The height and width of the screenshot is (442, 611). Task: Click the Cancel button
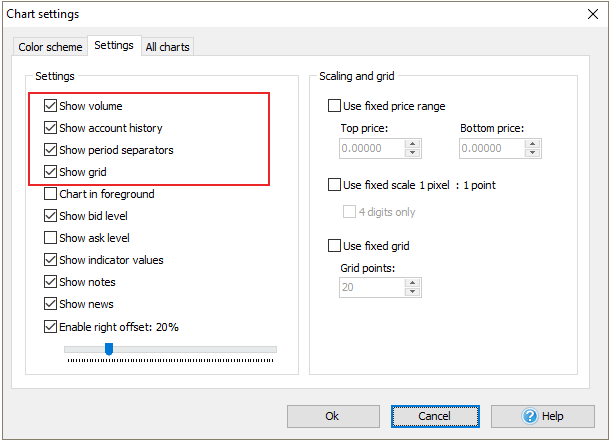pos(435,416)
